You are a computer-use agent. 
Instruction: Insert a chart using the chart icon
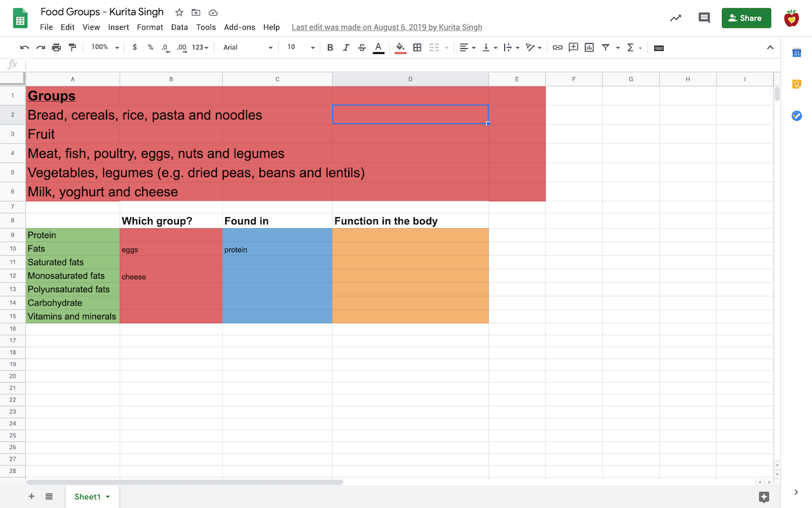point(589,47)
